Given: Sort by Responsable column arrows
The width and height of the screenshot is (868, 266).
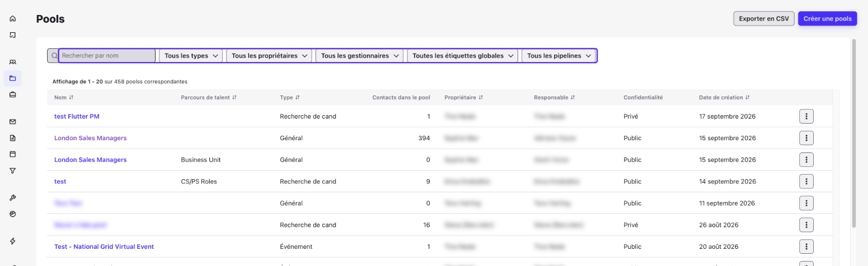Looking at the screenshot, I should pyautogui.click(x=573, y=98).
